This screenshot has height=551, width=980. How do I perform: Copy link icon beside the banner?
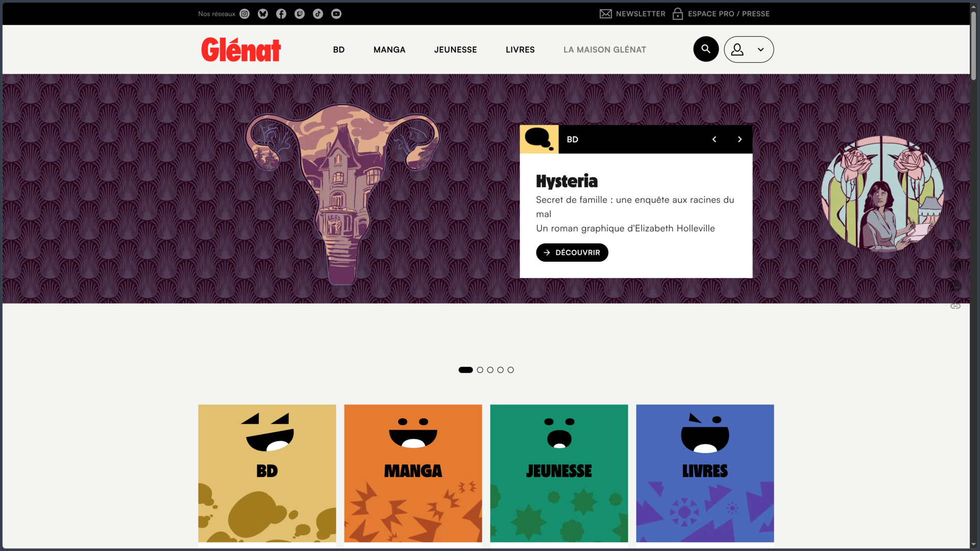click(955, 306)
